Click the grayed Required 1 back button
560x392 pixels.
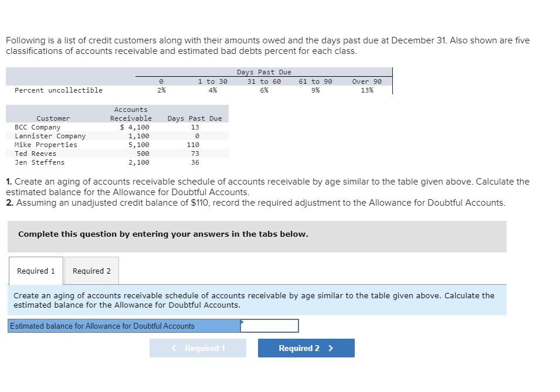point(198,347)
